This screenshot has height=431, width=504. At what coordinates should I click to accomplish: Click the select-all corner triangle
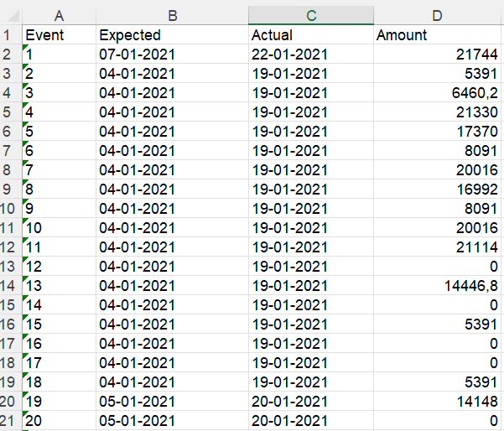(13, 16)
